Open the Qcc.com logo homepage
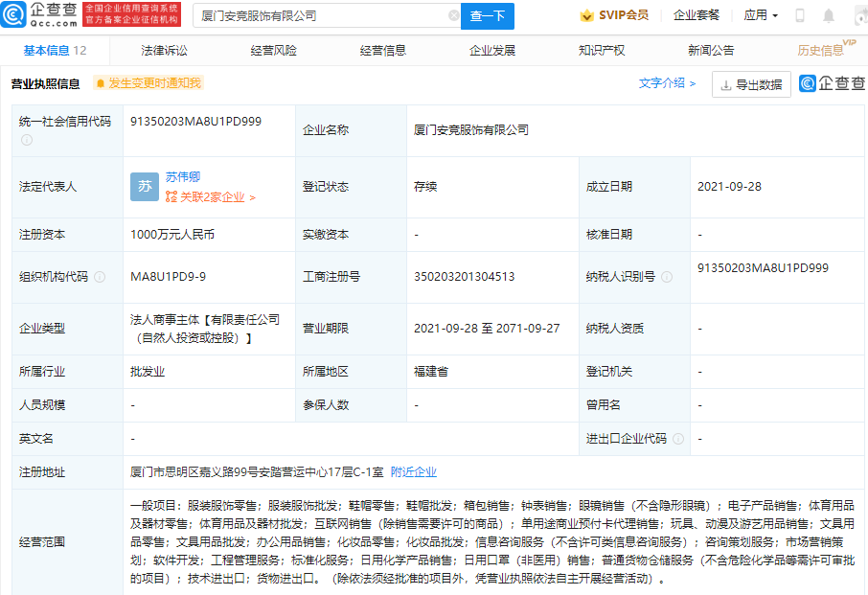This screenshot has height=595, width=868. coord(38,15)
